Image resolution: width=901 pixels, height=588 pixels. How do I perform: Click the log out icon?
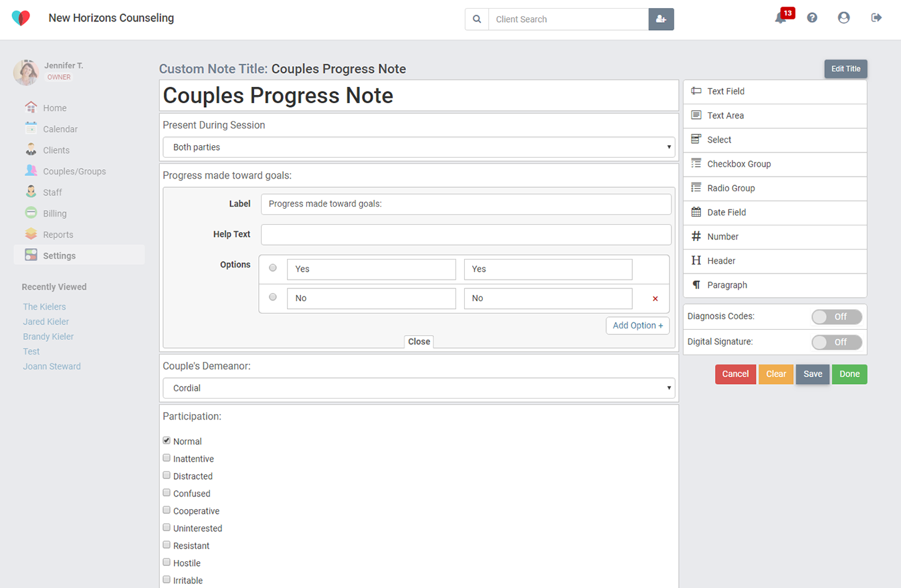click(876, 18)
